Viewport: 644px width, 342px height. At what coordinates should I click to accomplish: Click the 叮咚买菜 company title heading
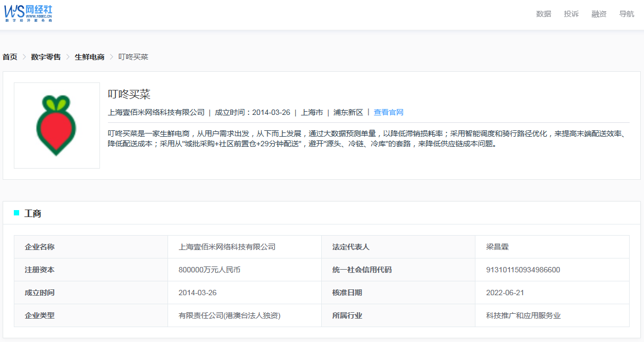129,94
